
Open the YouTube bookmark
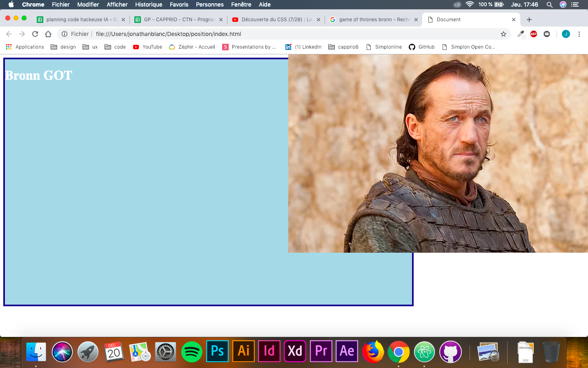point(147,47)
